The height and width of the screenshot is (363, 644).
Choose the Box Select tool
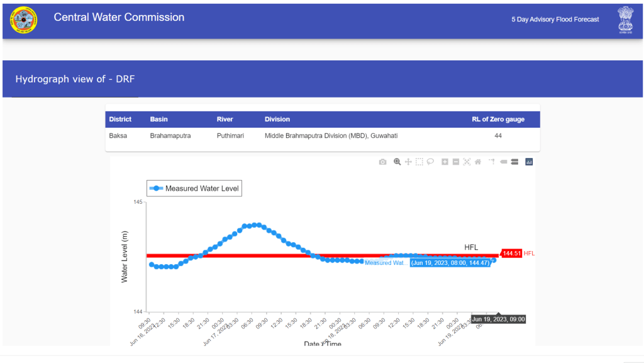pos(419,162)
